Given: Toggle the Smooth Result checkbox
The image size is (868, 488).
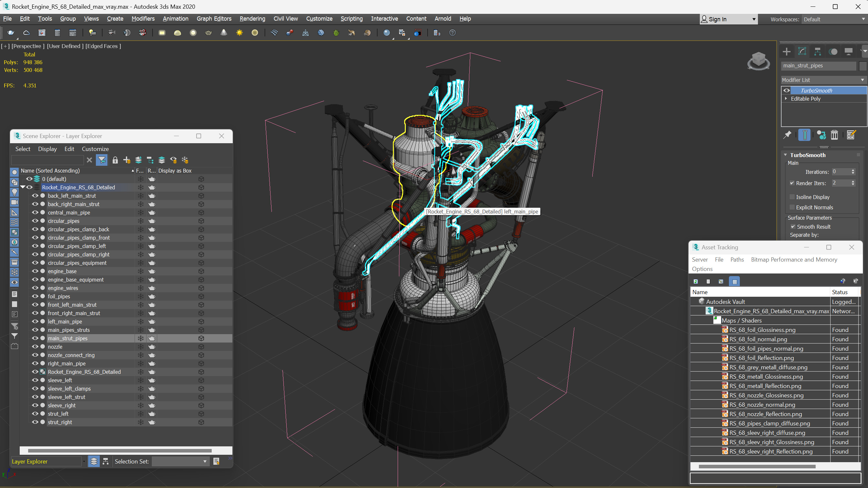Looking at the screenshot, I should tap(793, 227).
